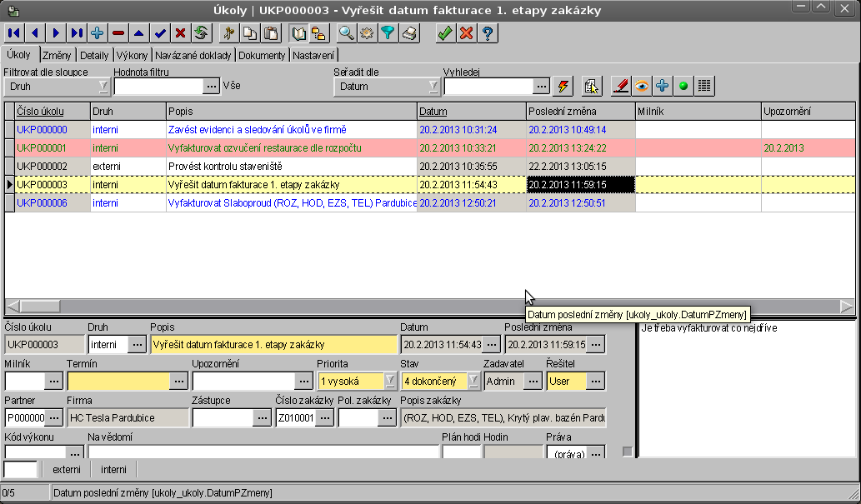Switch to the Změny tab

point(57,55)
